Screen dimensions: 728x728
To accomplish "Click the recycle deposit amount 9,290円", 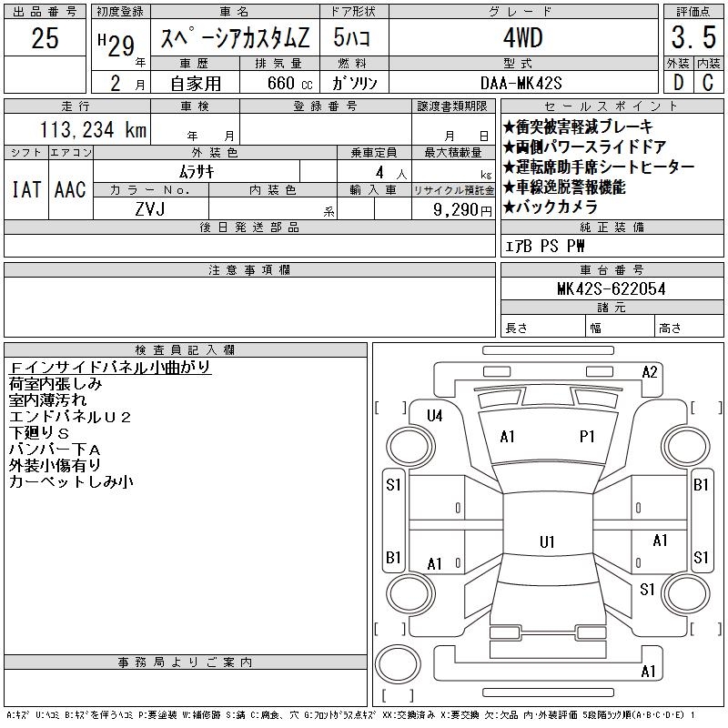I will (466, 209).
